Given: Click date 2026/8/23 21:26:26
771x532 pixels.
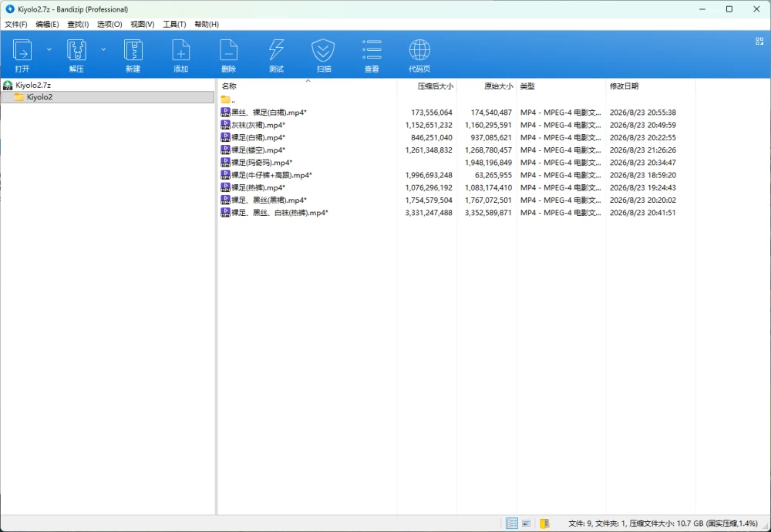Looking at the screenshot, I should (x=643, y=150).
